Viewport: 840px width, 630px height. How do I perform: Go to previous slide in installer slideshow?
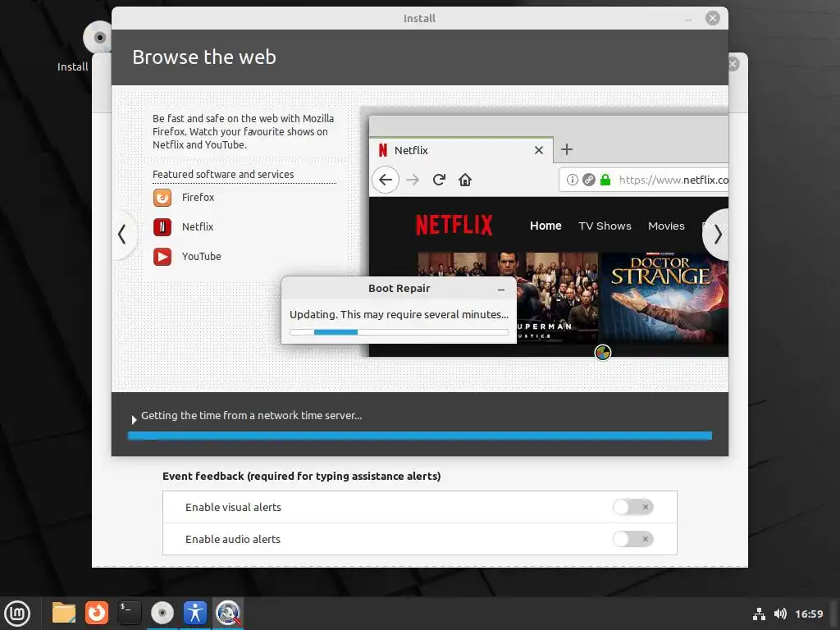123,234
